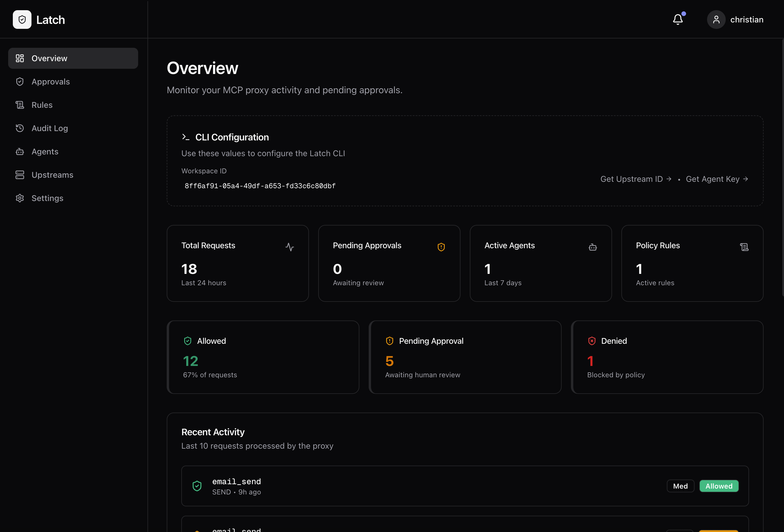
Task: Open the christian user profile avatar
Action: 717,19
